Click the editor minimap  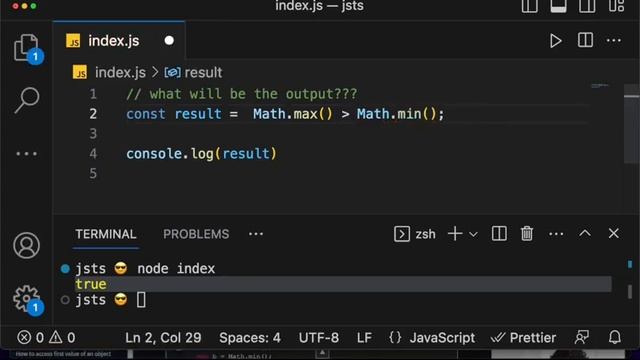[x=600, y=86]
